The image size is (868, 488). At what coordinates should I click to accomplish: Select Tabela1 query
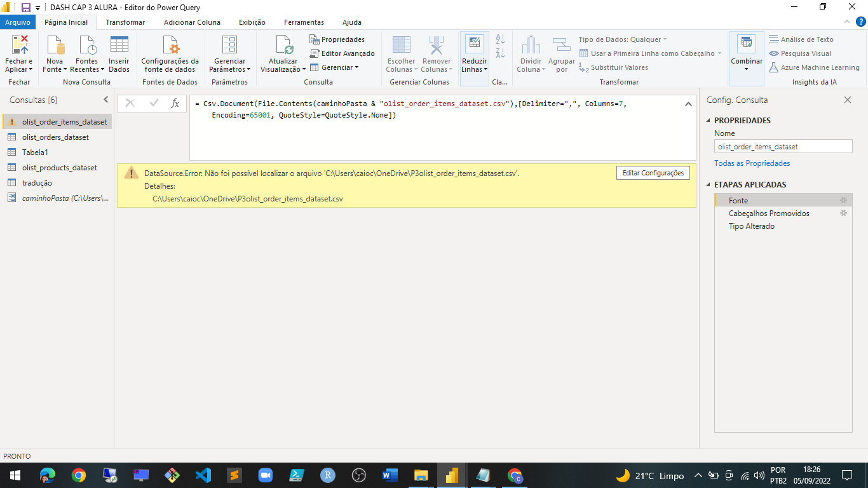[x=57, y=152]
